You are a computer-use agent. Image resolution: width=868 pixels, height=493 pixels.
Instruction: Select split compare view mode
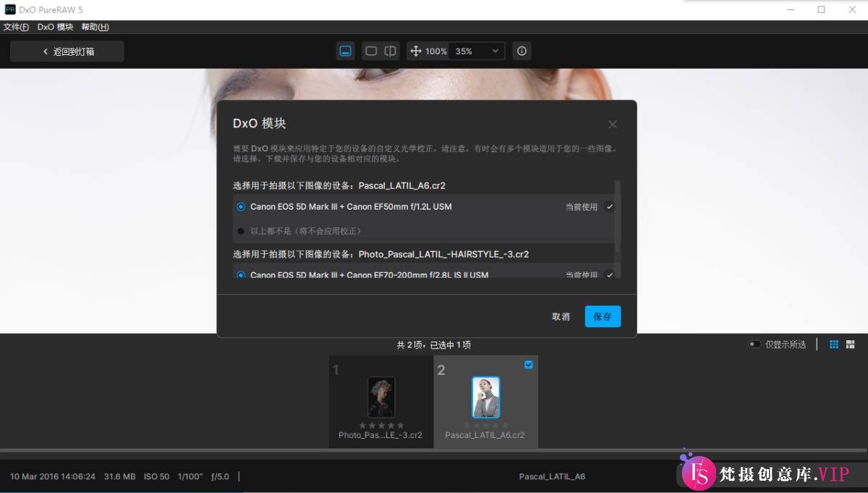click(391, 51)
